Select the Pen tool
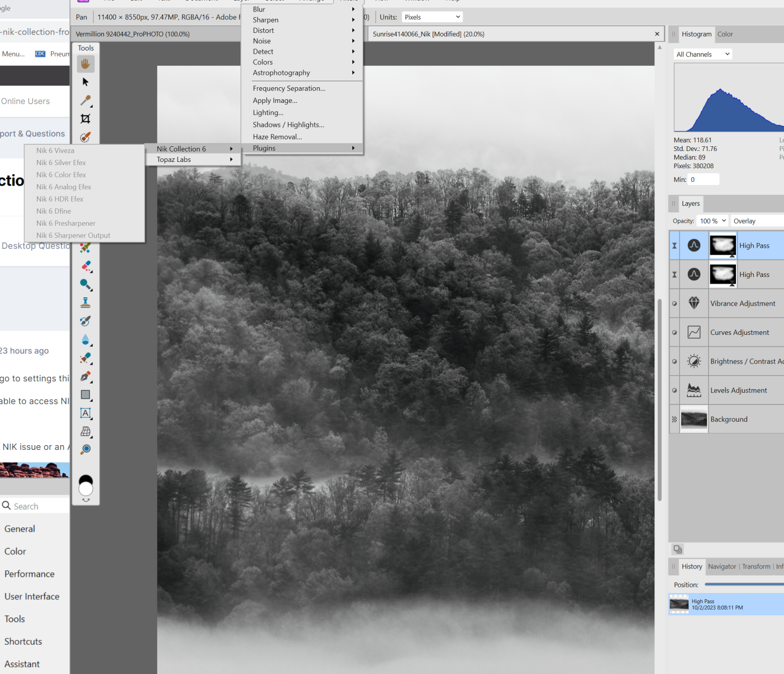 pos(85,377)
